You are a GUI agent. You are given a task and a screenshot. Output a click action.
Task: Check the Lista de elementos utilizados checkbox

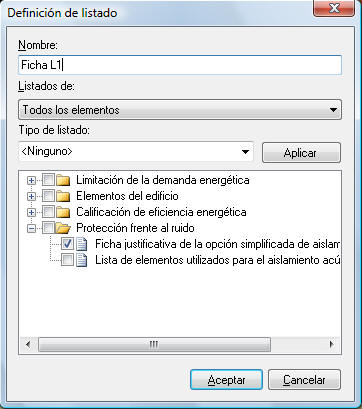(x=68, y=260)
